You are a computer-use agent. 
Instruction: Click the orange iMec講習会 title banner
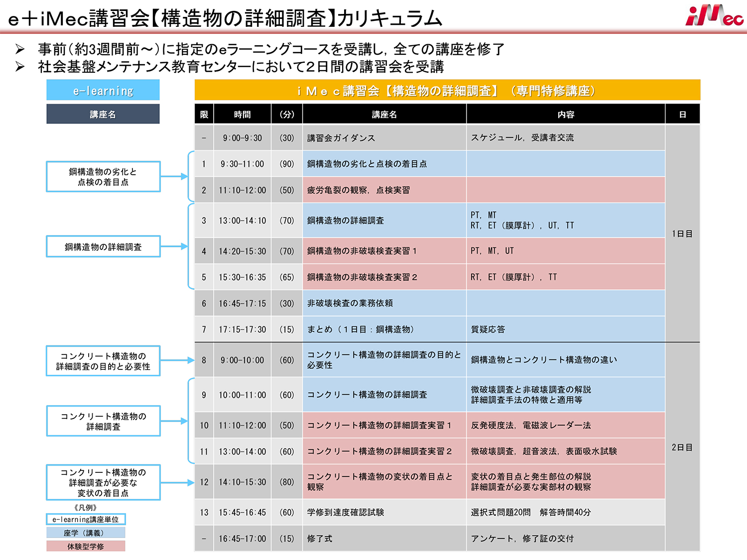coord(447,91)
